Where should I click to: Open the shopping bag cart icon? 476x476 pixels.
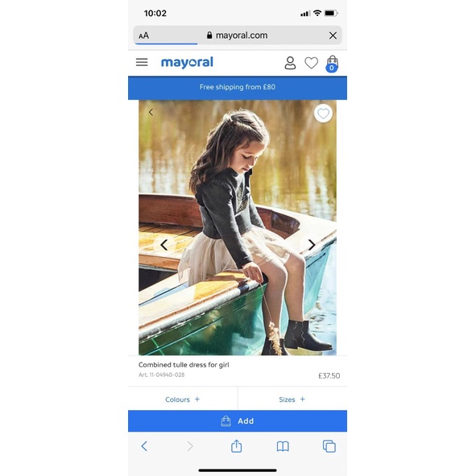(x=332, y=64)
